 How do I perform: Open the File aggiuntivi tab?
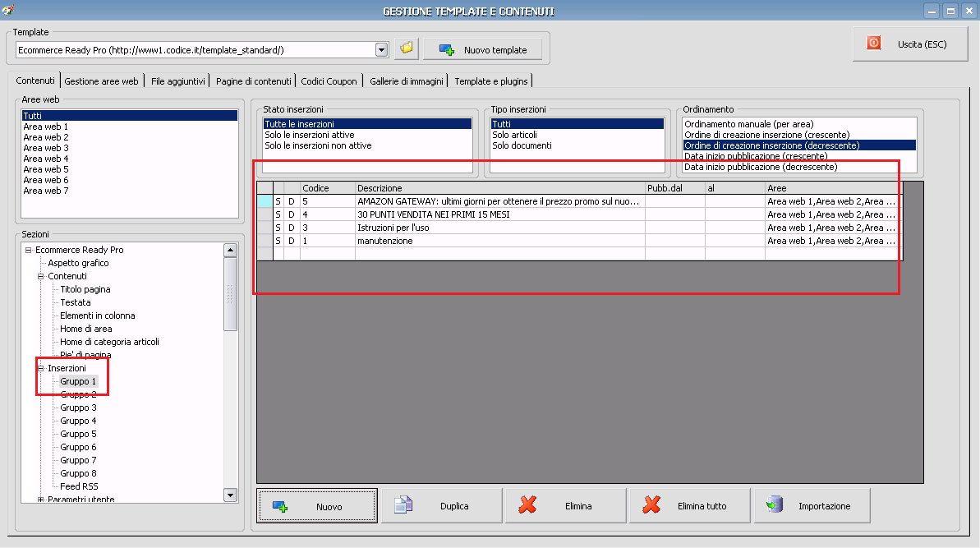(x=177, y=81)
